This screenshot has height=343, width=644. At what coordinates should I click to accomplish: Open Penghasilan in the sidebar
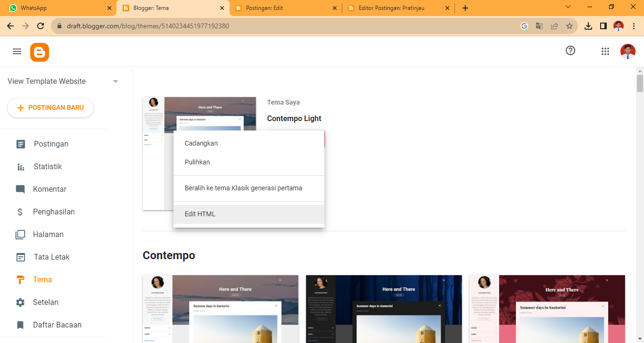(53, 212)
